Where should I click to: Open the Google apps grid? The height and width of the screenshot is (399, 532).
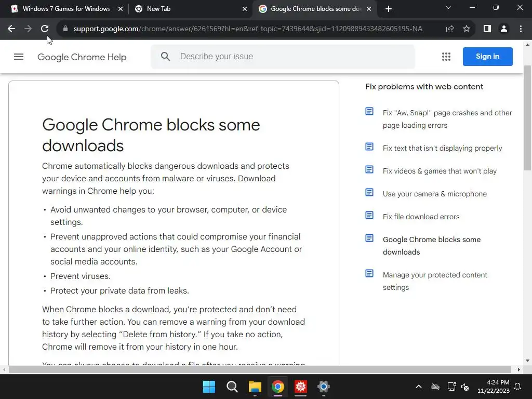(446, 57)
